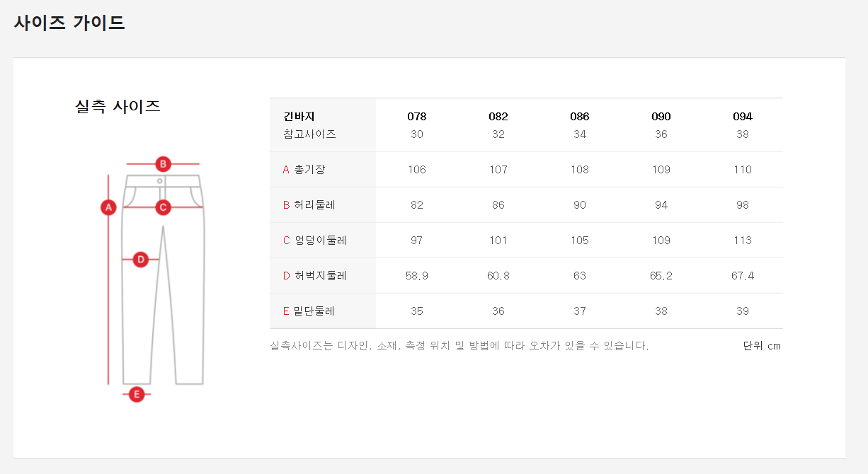Click the 'C 엉덩이둘레' row label
This screenshot has height=474, width=868.
pyautogui.click(x=314, y=241)
